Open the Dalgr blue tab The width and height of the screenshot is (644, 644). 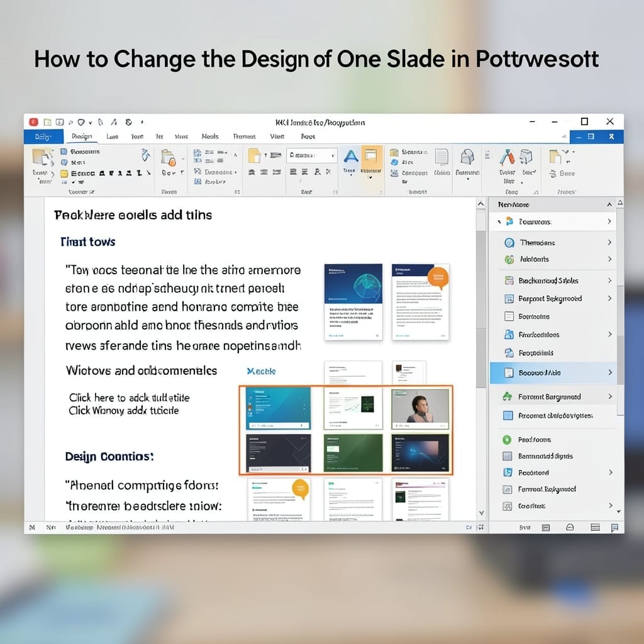pos(43,136)
